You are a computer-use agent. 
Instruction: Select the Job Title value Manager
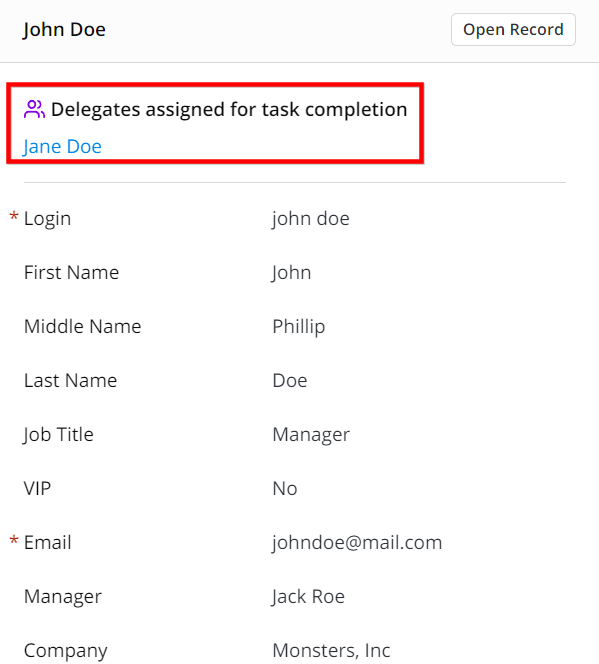(311, 435)
